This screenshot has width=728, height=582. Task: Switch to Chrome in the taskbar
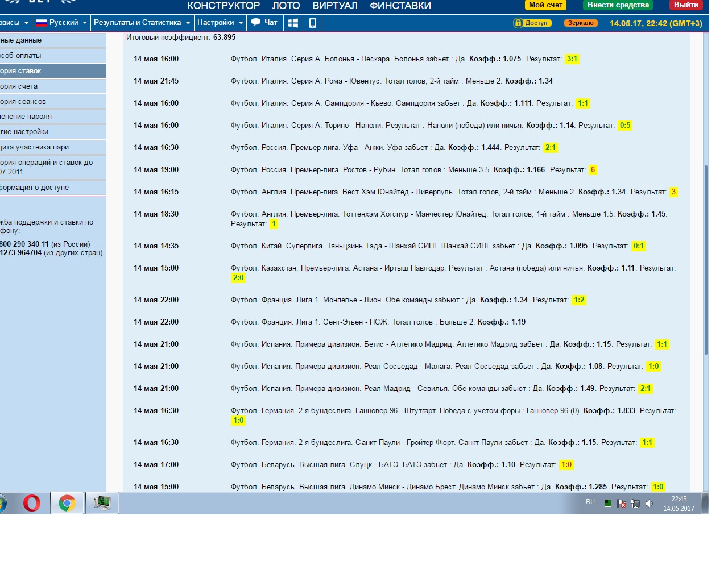[x=67, y=503]
